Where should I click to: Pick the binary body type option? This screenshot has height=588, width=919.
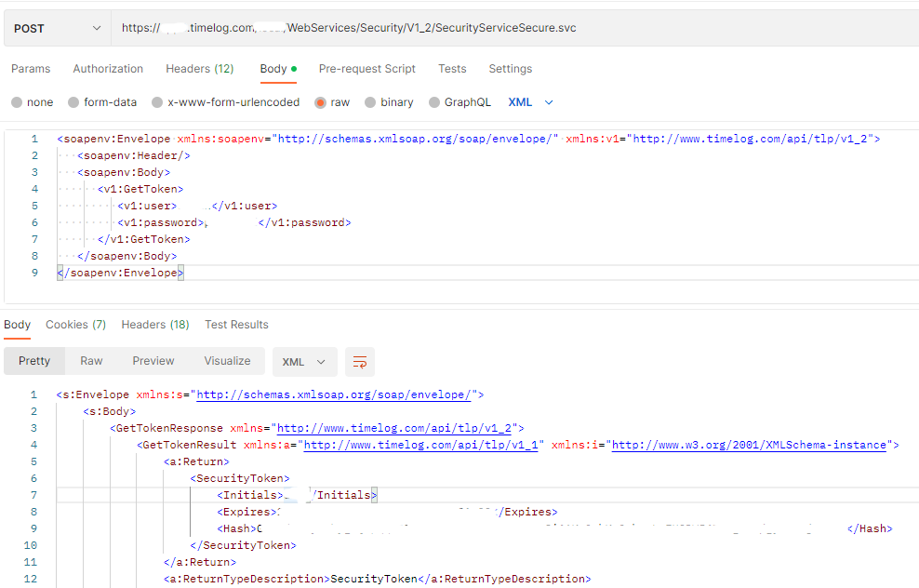(x=370, y=102)
